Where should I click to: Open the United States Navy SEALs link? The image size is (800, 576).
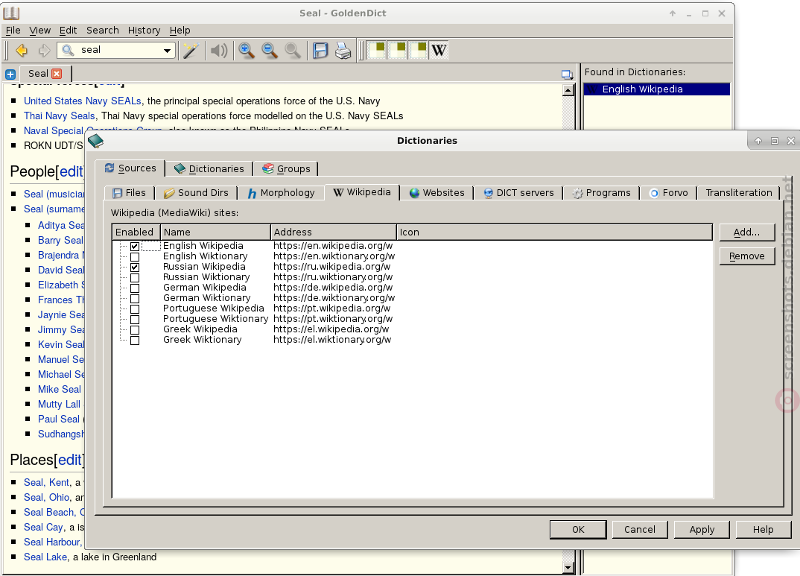click(82, 101)
